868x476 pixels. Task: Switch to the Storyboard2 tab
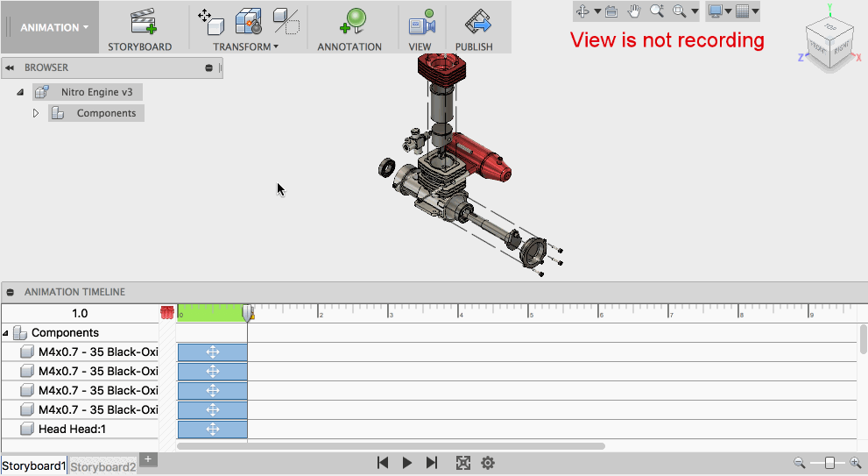103,466
